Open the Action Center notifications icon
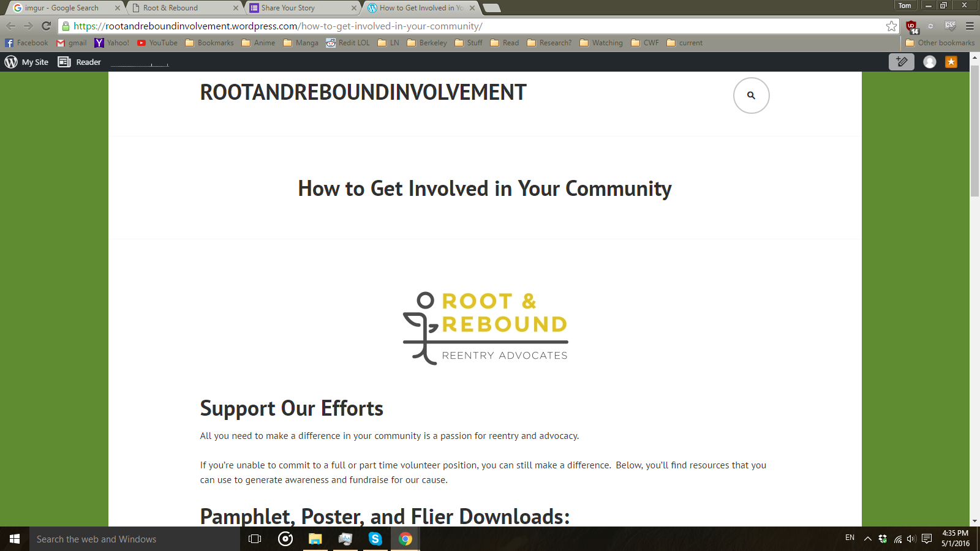Screen dimensions: 980x551 point(927,539)
